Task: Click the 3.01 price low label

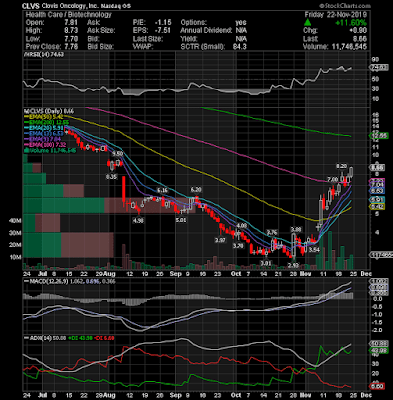Action: tap(266, 263)
